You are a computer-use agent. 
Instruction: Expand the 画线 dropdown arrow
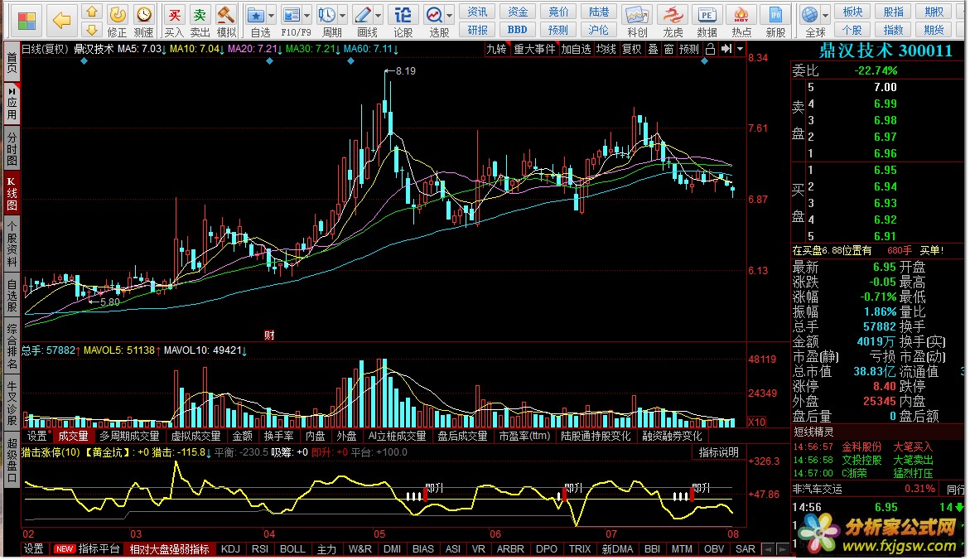378,15
